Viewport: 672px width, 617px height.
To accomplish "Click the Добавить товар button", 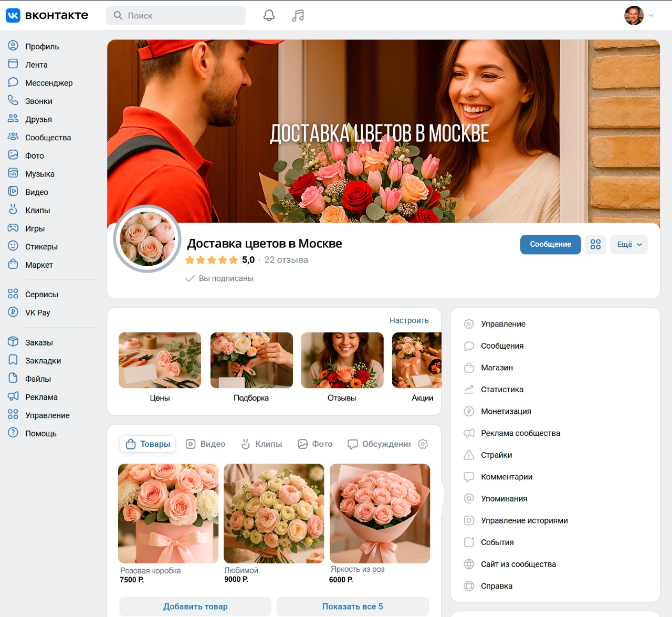I will pyautogui.click(x=195, y=606).
